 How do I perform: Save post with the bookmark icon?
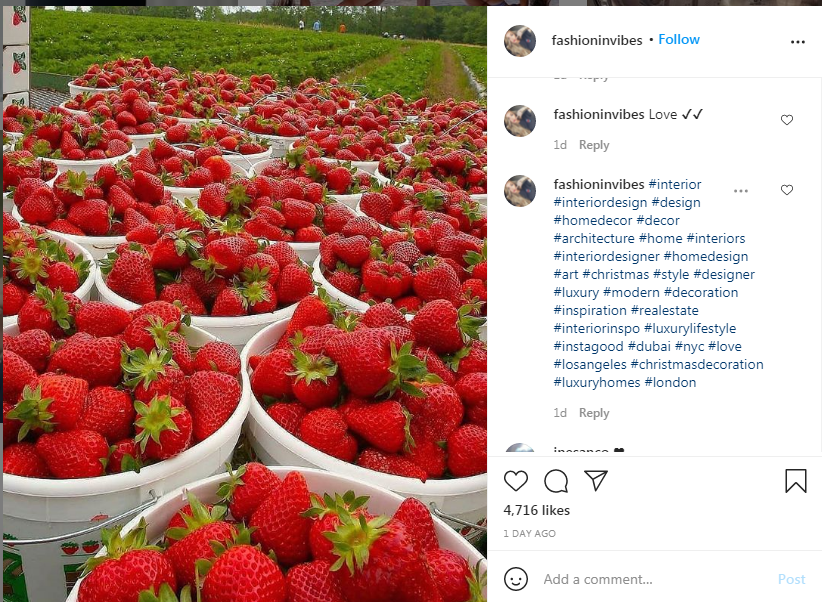pyautogui.click(x=795, y=481)
